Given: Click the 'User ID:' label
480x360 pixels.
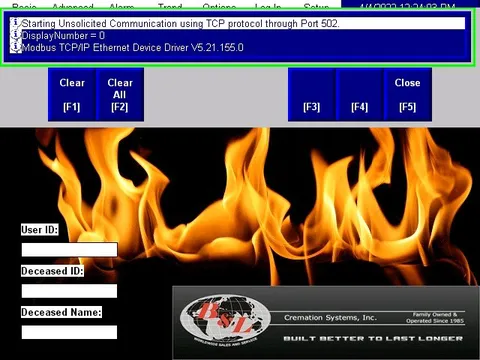Looking at the screenshot, I should click(40, 230).
